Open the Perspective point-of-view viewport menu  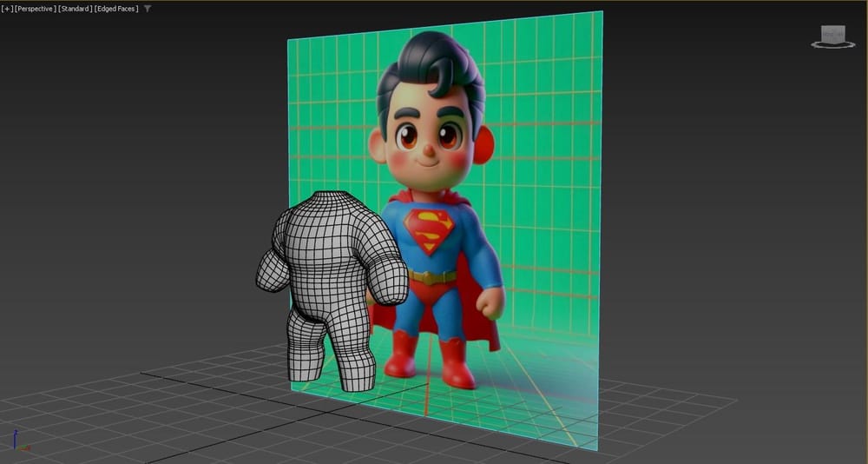pyautogui.click(x=36, y=9)
